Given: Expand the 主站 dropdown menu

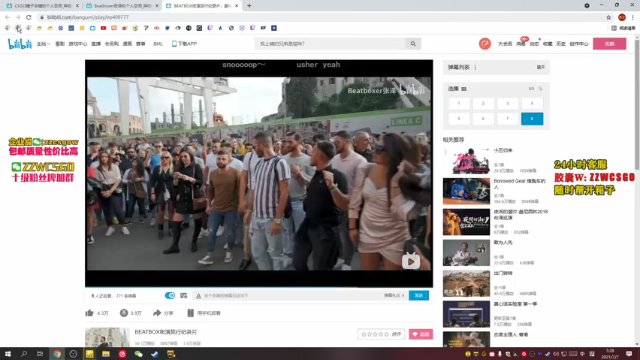Looking at the screenshot, I should click(43, 44).
